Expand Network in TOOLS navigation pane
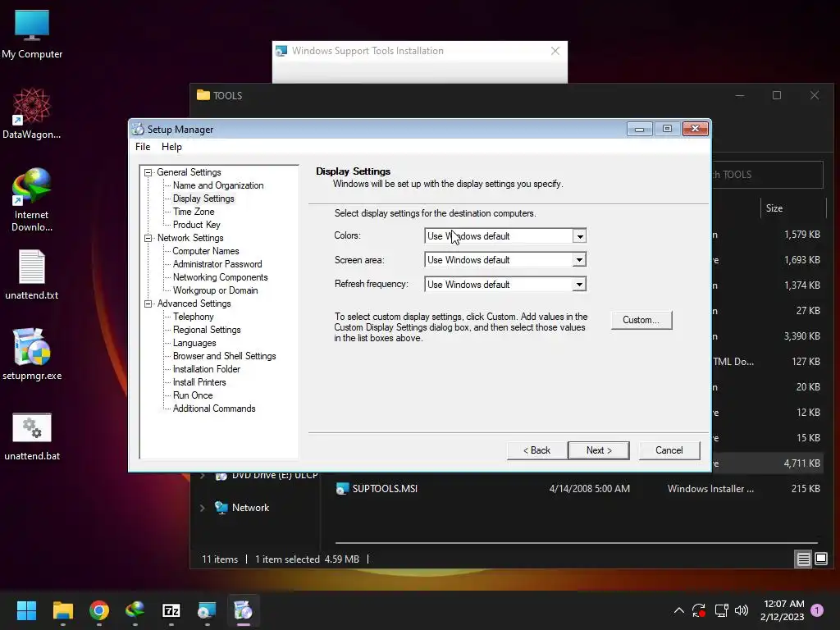 click(x=203, y=508)
